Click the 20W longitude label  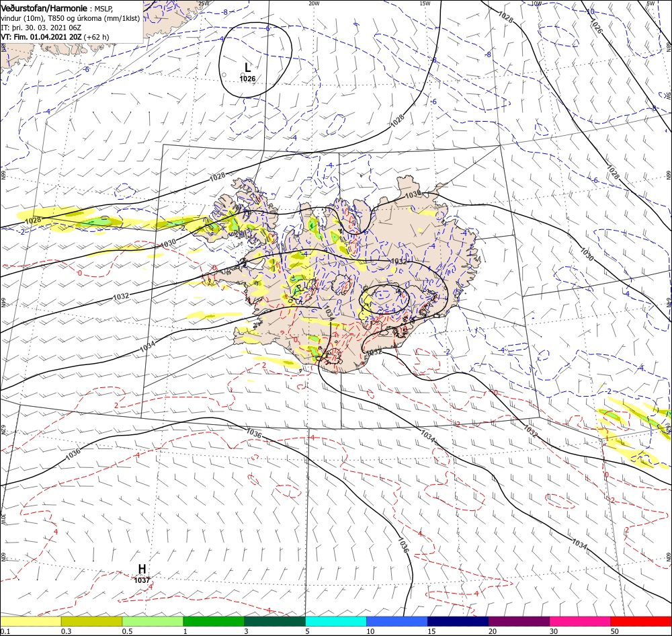(314, 3)
